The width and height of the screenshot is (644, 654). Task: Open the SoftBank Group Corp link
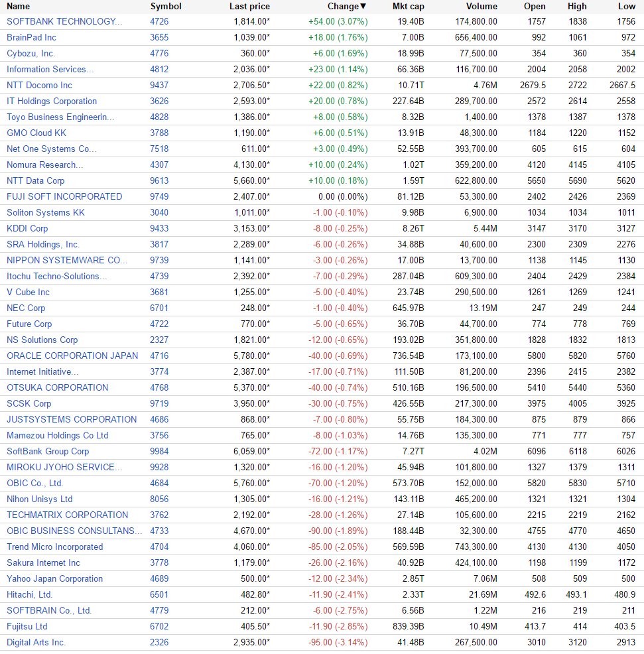pos(48,451)
